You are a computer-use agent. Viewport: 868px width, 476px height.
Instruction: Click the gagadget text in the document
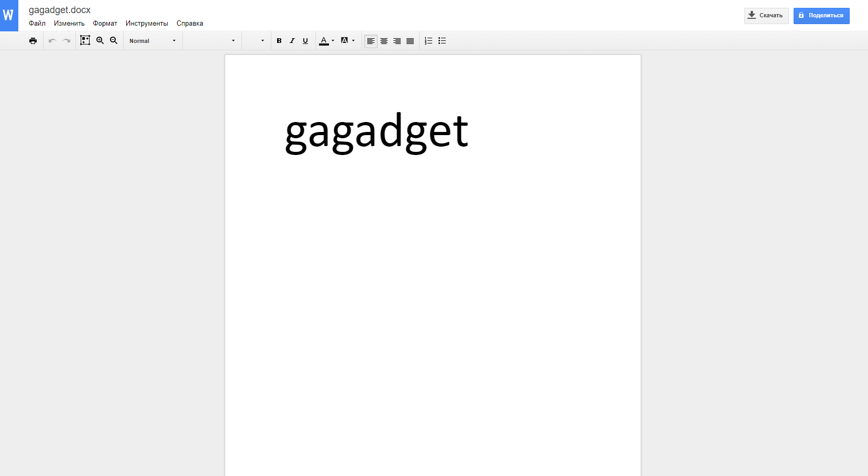point(377,133)
